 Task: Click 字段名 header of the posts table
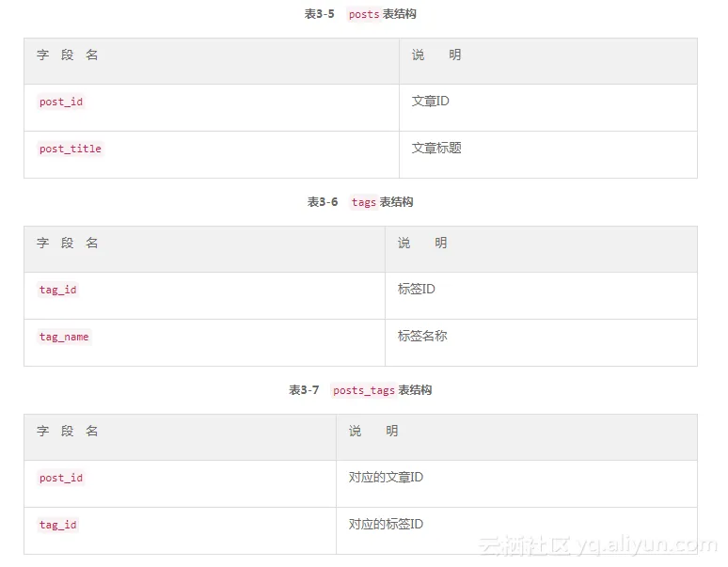[x=68, y=55]
